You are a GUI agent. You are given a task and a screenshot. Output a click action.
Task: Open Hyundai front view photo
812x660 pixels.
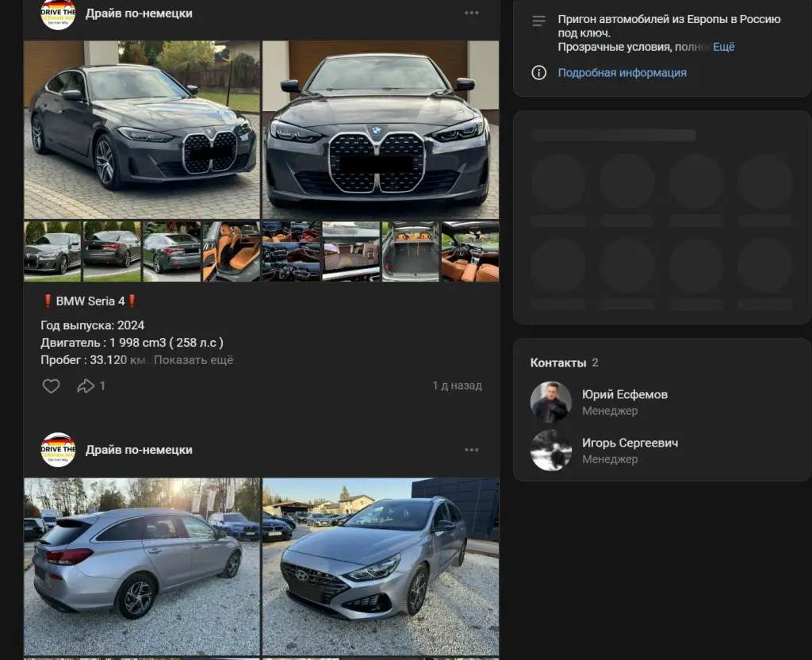pyautogui.click(x=381, y=566)
